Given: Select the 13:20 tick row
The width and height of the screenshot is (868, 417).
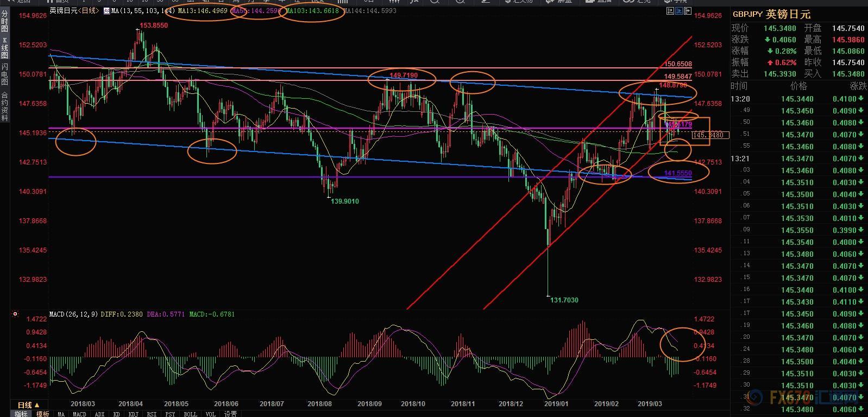Looking at the screenshot, I should pos(799,99).
